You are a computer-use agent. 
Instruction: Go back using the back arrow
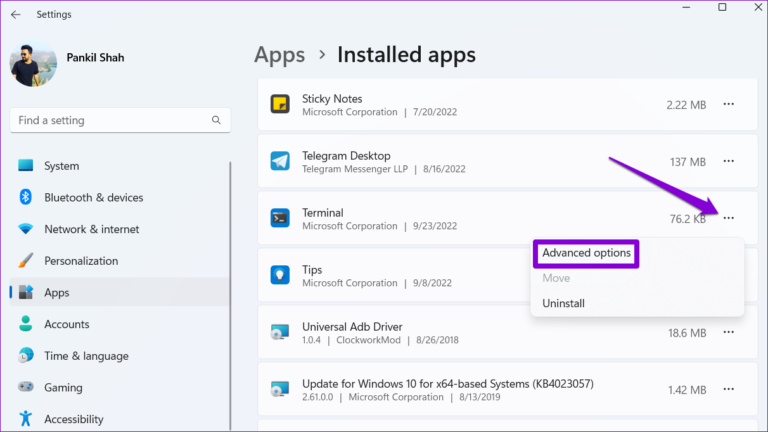(15, 14)
